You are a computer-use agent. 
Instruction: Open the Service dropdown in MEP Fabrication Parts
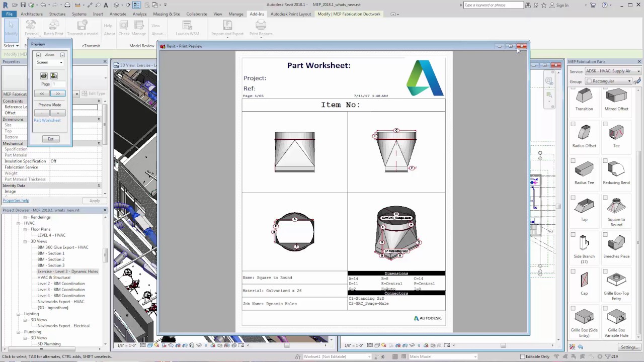(613, 71)
